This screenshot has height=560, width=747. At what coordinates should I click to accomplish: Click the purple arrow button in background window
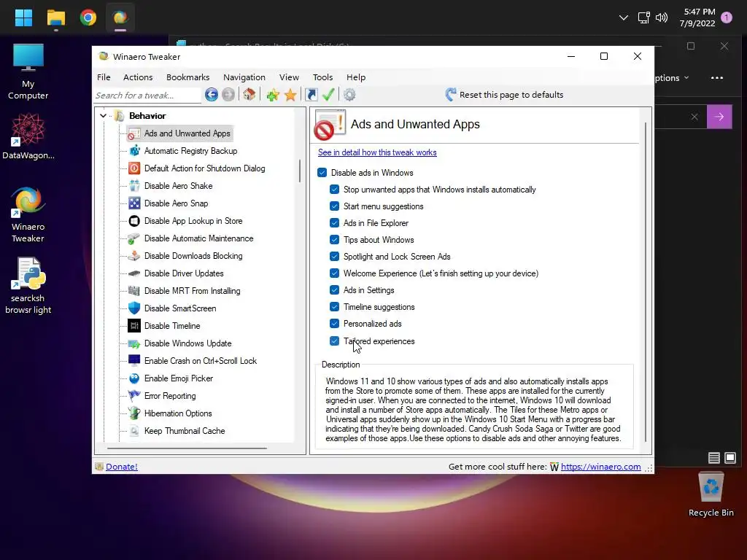tap(719, 117)
